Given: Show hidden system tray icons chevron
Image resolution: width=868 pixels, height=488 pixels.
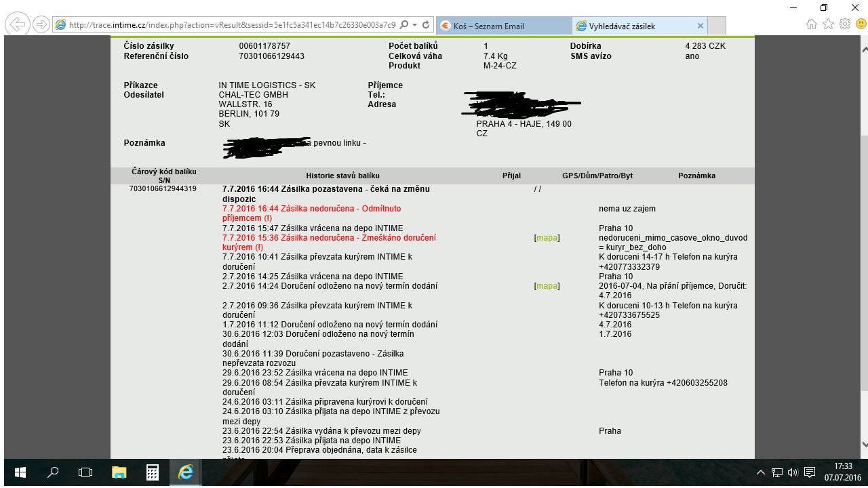Looking at the screenshot, I should click(761, 472).
